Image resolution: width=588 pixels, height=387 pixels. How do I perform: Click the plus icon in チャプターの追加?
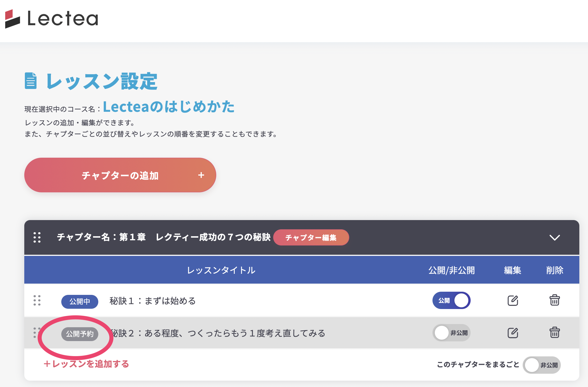coord(201,175)
